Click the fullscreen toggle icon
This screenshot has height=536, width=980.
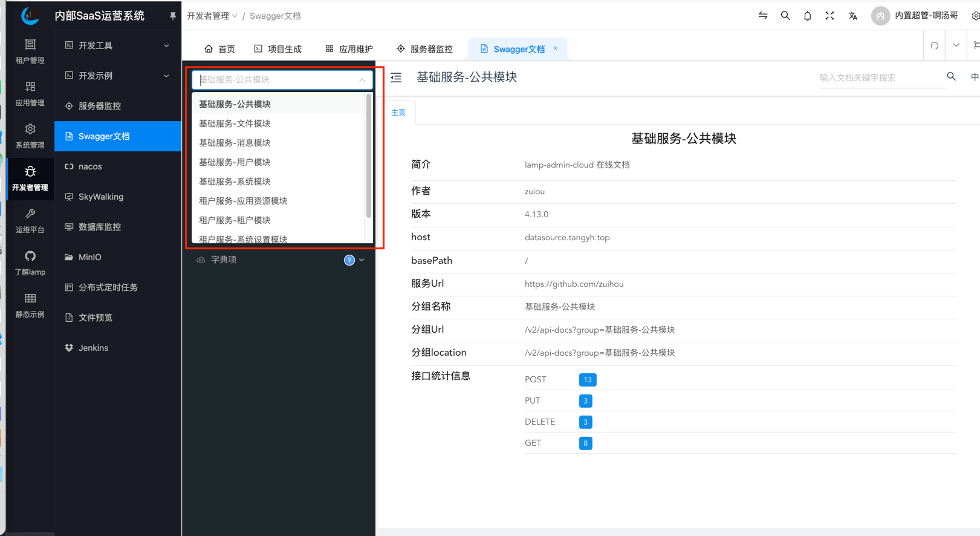pyautogui.click(x=829, y=16)
